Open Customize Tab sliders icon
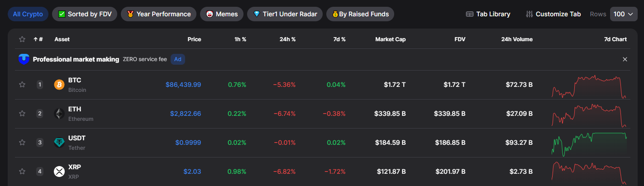Image resolution: width=644 pixels, height=186 pixels. pyautogui.click(x=530, y=14)
